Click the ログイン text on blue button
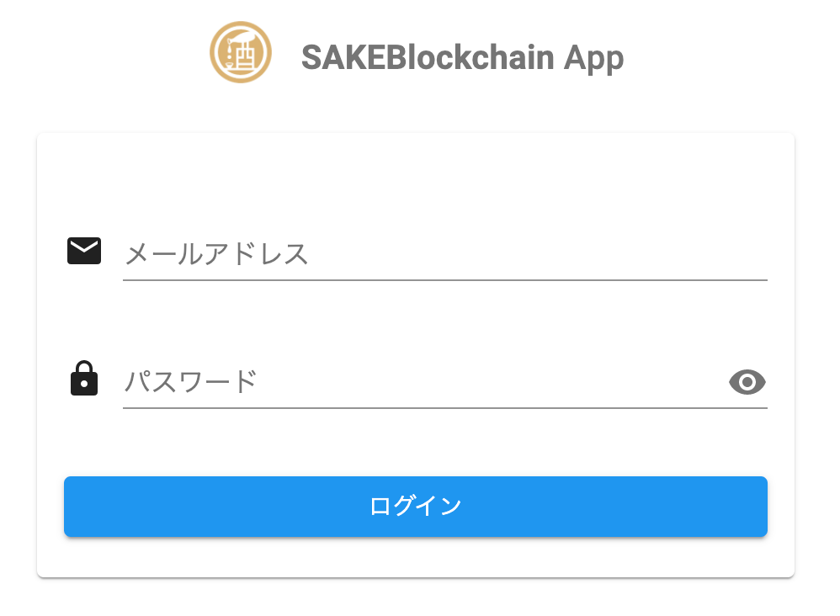The image size is (840, 616). pyautogui.click(x=416, y=507)
